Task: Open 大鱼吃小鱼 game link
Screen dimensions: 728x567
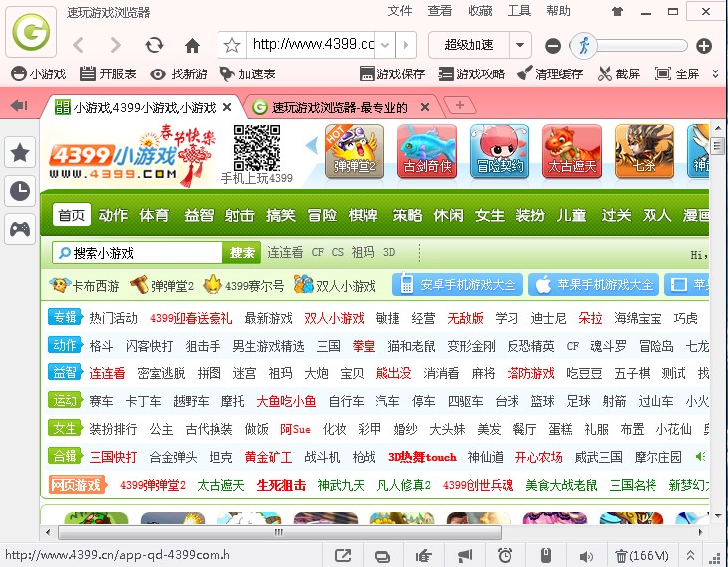Action: tap(286, 401)
